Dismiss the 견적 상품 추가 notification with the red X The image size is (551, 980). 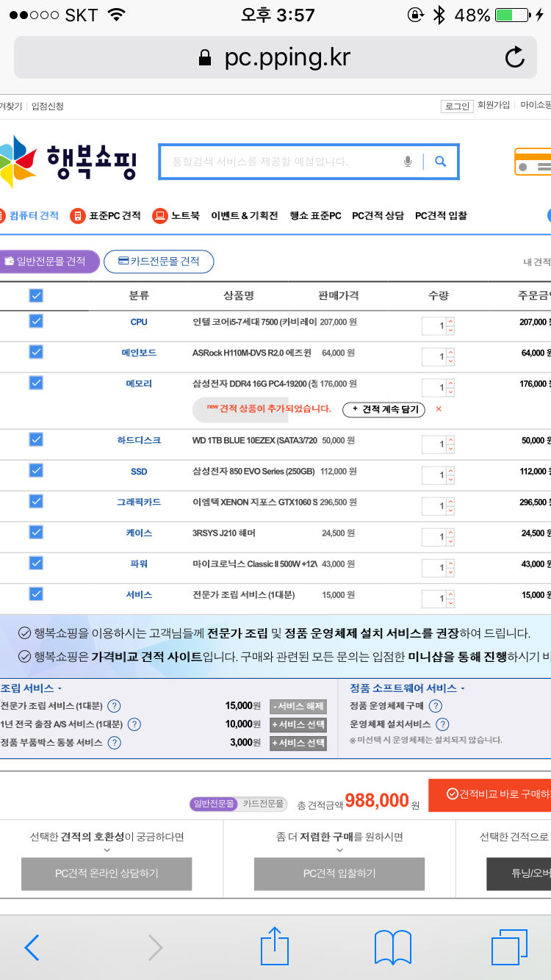(439, 409)
